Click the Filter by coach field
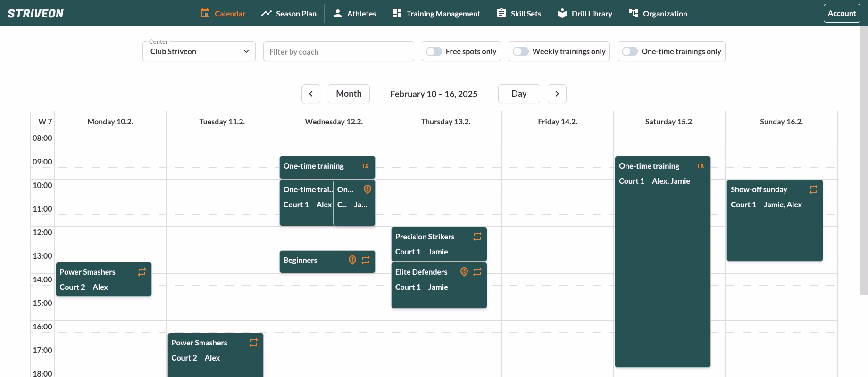The image size is (868, 377). coord(338,51)
